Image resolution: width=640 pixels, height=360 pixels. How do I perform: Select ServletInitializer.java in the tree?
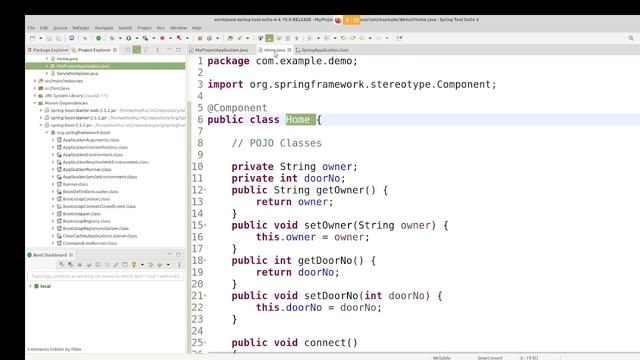click(77, 73)
